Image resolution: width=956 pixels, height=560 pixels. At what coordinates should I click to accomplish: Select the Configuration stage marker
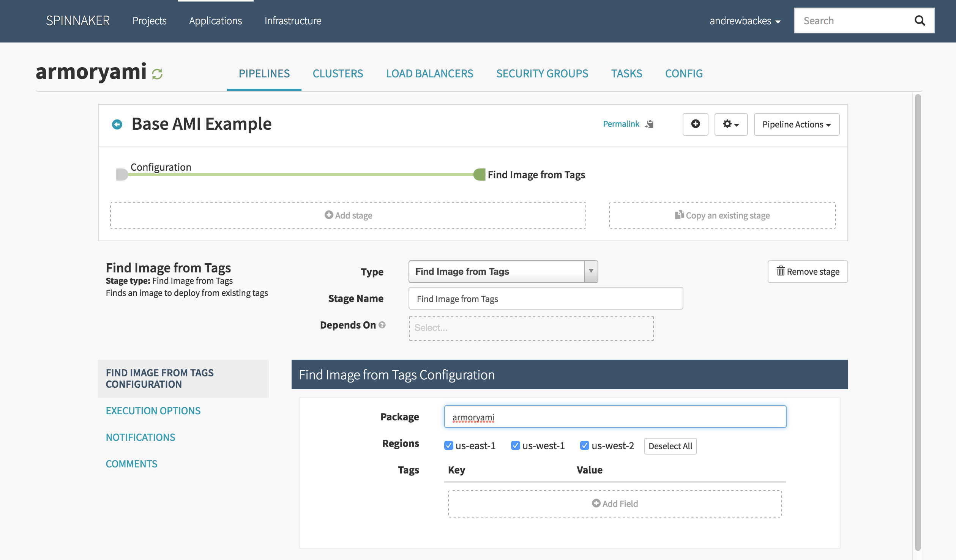click(121, 175)
